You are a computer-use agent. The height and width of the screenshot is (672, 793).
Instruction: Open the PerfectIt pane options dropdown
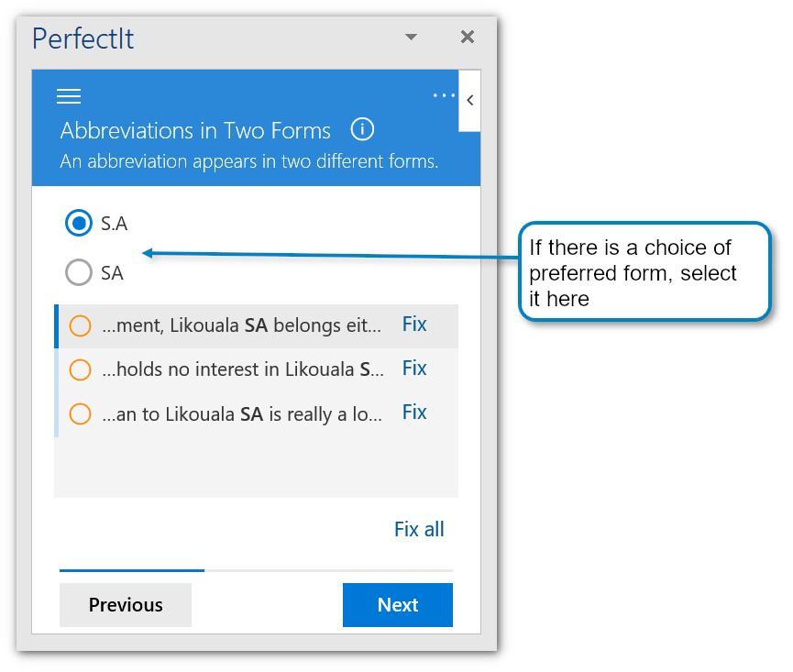point(411,37)
